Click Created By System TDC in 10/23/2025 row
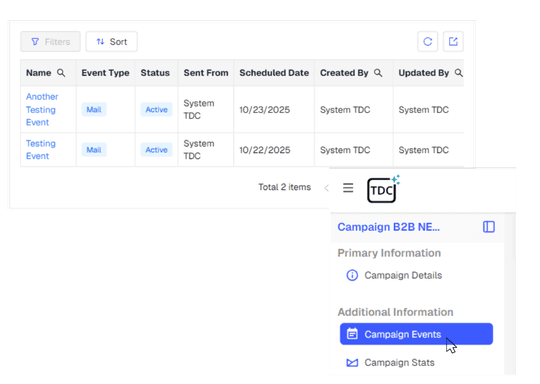 tap(345, 110)
